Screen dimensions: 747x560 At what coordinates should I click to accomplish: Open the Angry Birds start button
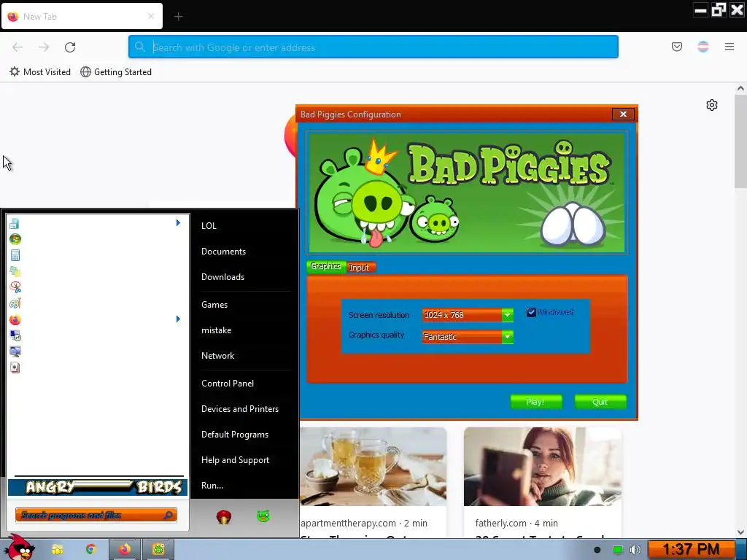(20, 548)
